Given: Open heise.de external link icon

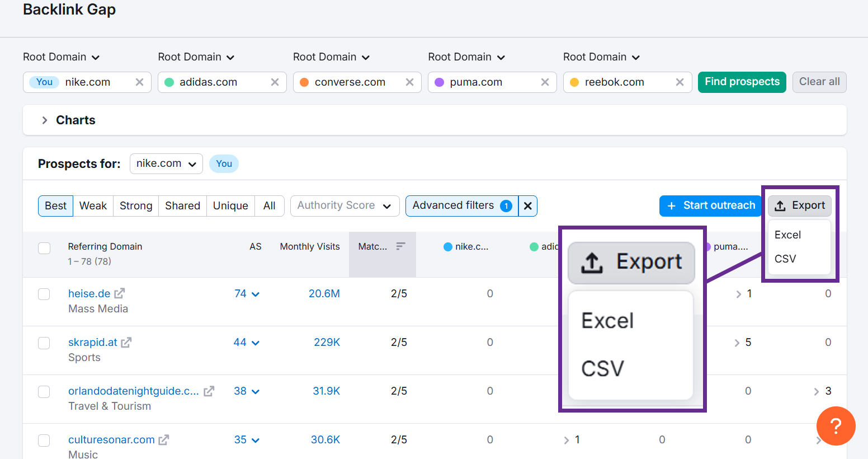Looking at the screenshot, I should 120,293.
